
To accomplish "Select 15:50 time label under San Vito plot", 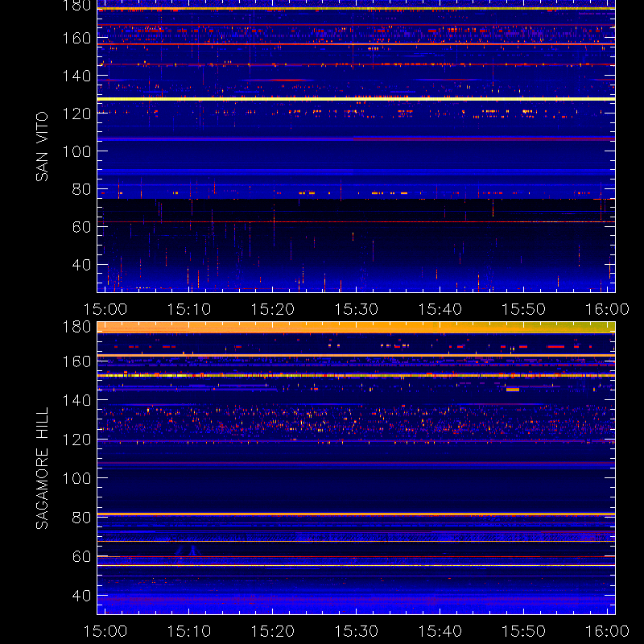I will [524, 309].
